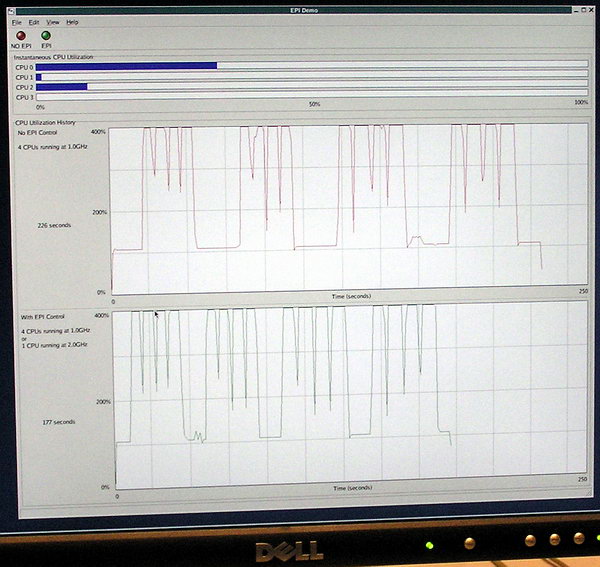Click the With EPI Control history graph
The width and height of the screenshot is (600, 567).
coord(349,395)
